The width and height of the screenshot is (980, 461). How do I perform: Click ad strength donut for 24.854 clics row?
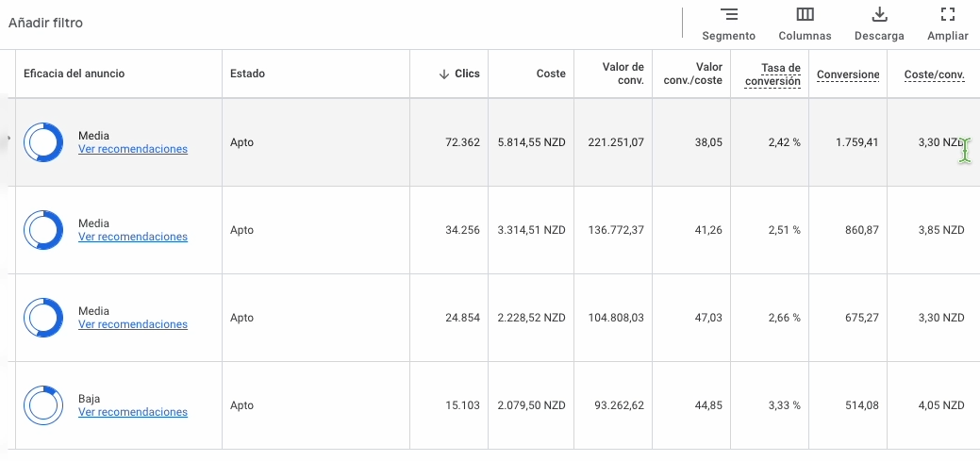43,318
